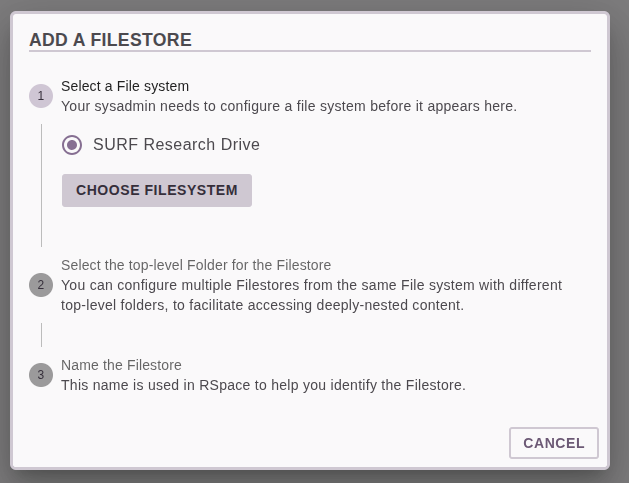Image resolution: width=629 pixels, height=483 pixels.
Task: Click the divider line under the dialog title
Action: tap(310, 51)
